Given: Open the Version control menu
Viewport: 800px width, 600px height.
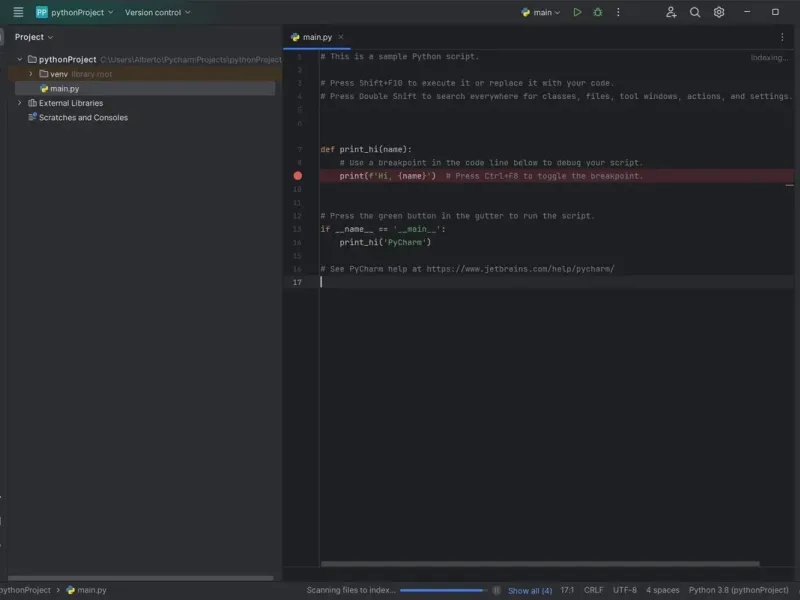Looking at the screenshot, I should point(158,12).
